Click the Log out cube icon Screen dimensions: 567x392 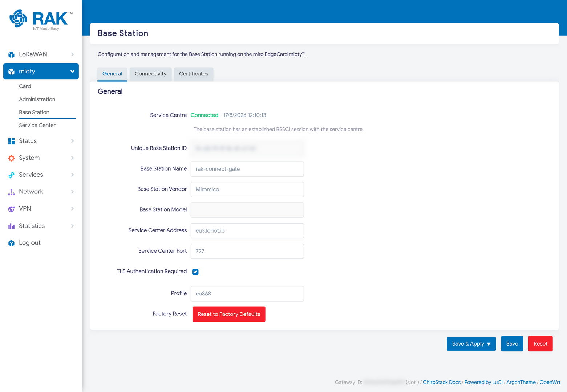click(x=12, y=243)
